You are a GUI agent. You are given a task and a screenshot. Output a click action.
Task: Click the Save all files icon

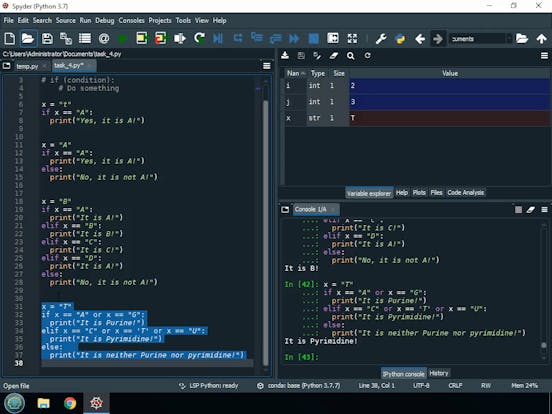[x=66, y=38]
